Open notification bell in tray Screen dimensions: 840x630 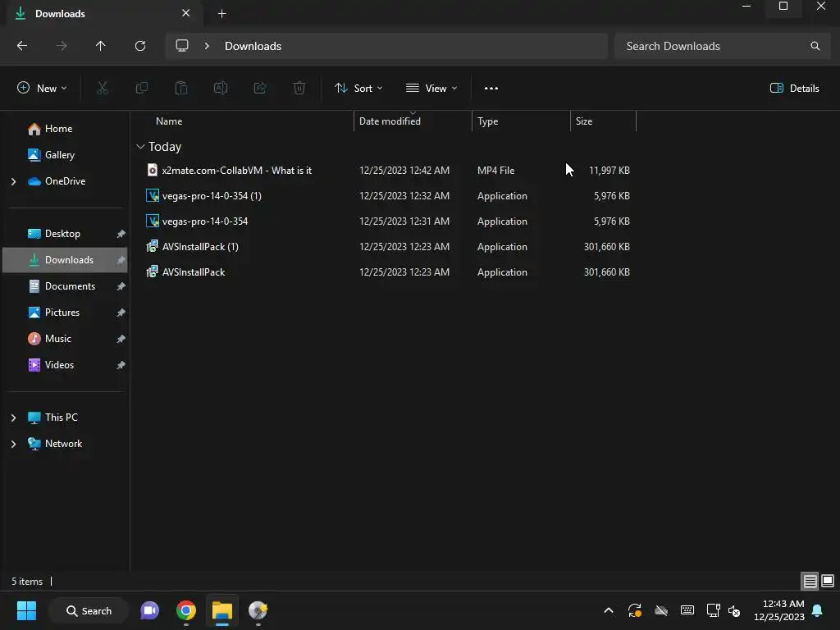(818, 610)
